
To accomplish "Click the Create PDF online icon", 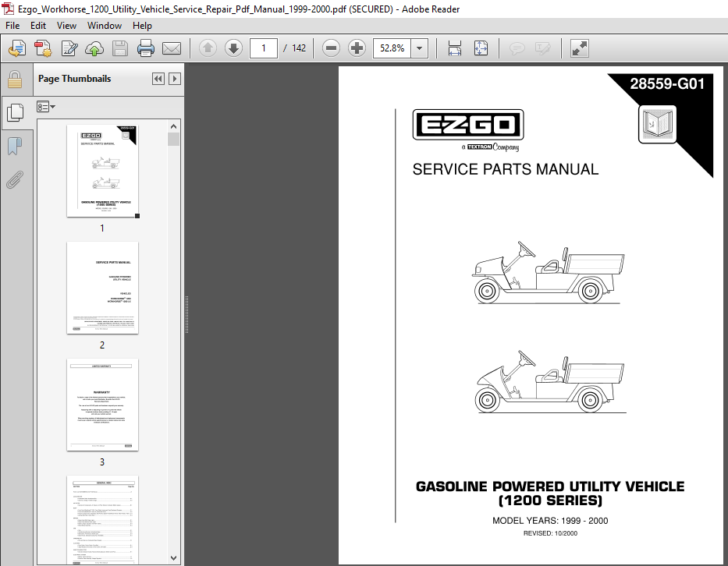I will (43, 48).
